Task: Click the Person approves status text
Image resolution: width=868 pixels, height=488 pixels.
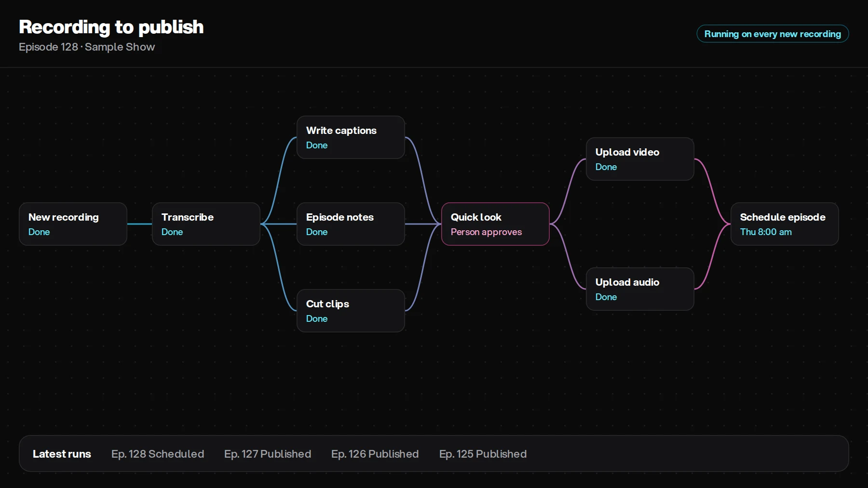Action: (486, 232)
